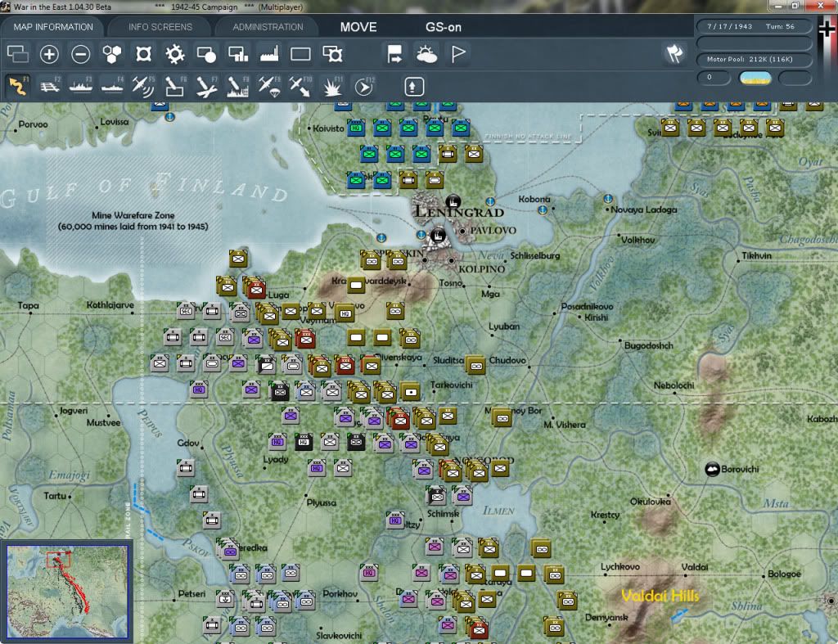The image size is (838, 644).
Task: Toggle the overlapping unit counters icon
Action: click(x=18, y=54)
